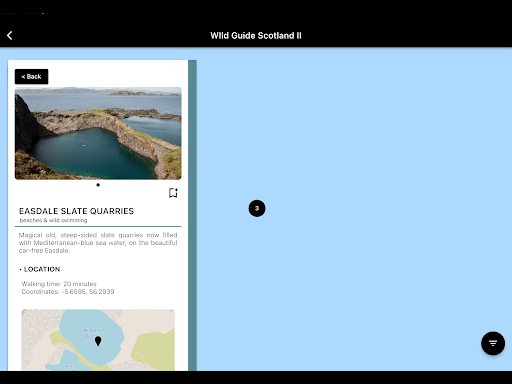Open the Easdale Slate Quarries photo
This screenshot has height=384, width=512.
pos(98,133)
